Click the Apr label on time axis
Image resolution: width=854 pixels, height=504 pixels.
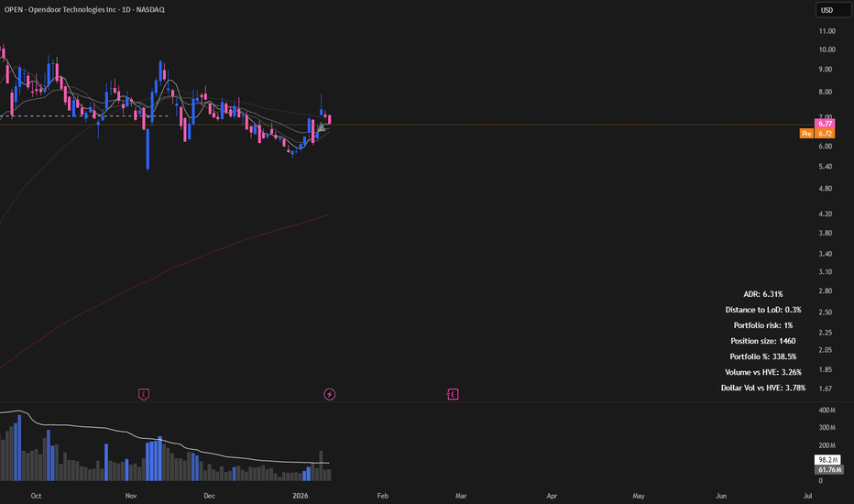click(552, 496)
